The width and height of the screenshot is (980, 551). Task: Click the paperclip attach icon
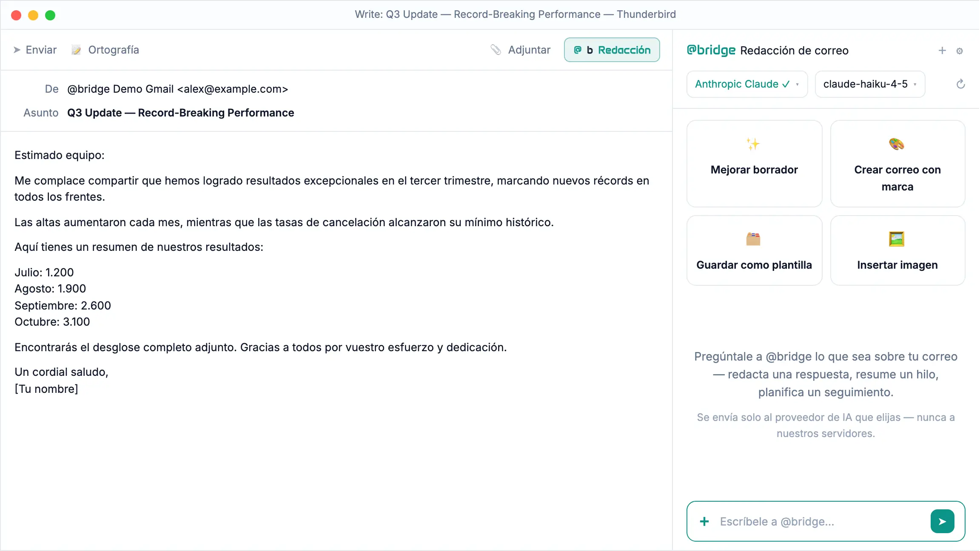pos(496,50)
